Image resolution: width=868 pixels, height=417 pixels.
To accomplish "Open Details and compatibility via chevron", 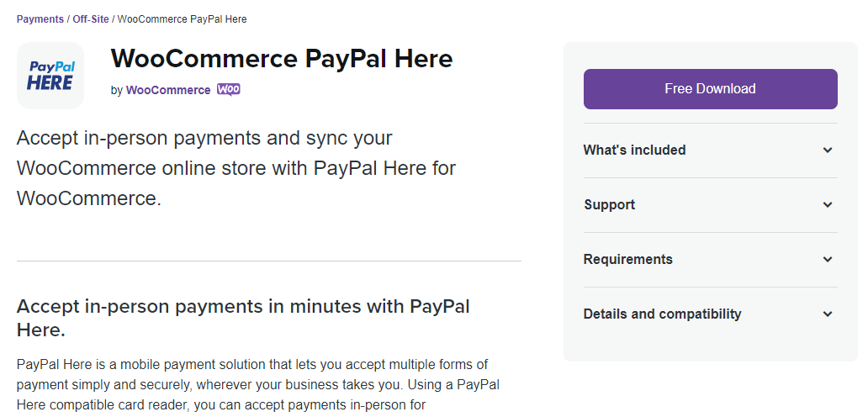I will click(828, 314).
